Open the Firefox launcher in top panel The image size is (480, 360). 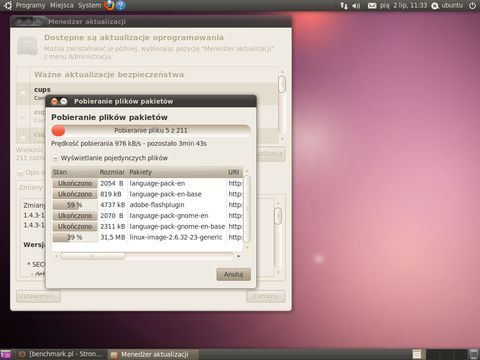(109, 5)
